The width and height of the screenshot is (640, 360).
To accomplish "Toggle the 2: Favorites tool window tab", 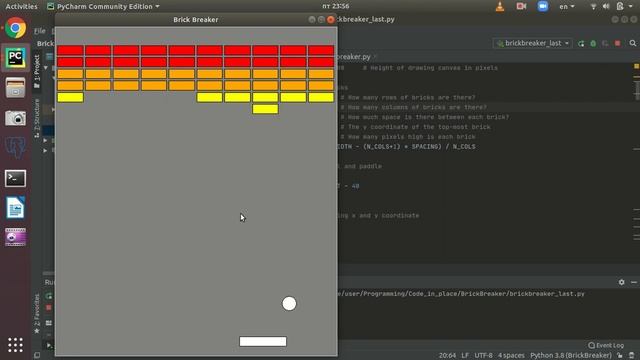I will (37, 313).
